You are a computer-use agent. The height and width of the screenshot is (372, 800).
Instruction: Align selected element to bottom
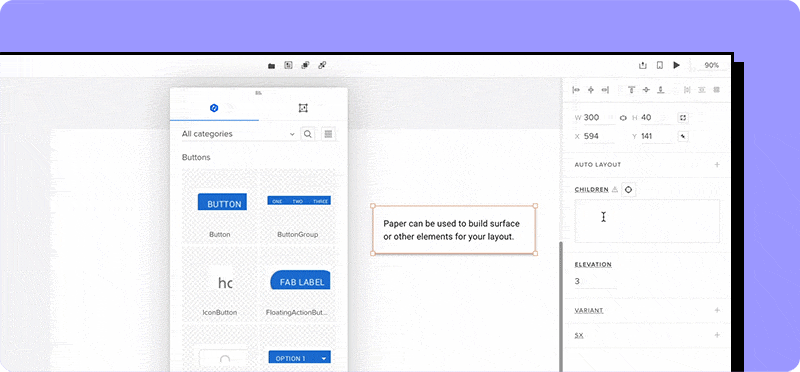click(661, 90)
